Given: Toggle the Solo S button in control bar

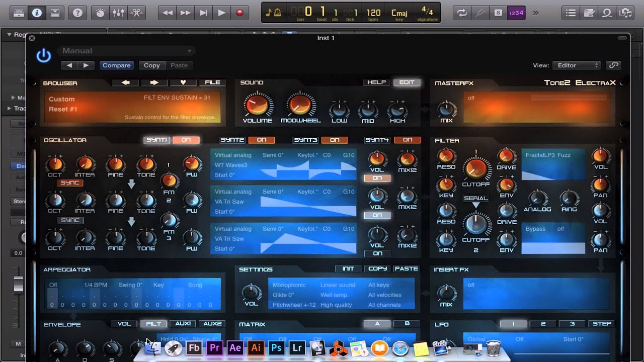Looking at the screenshot, I should click(498, 13).
